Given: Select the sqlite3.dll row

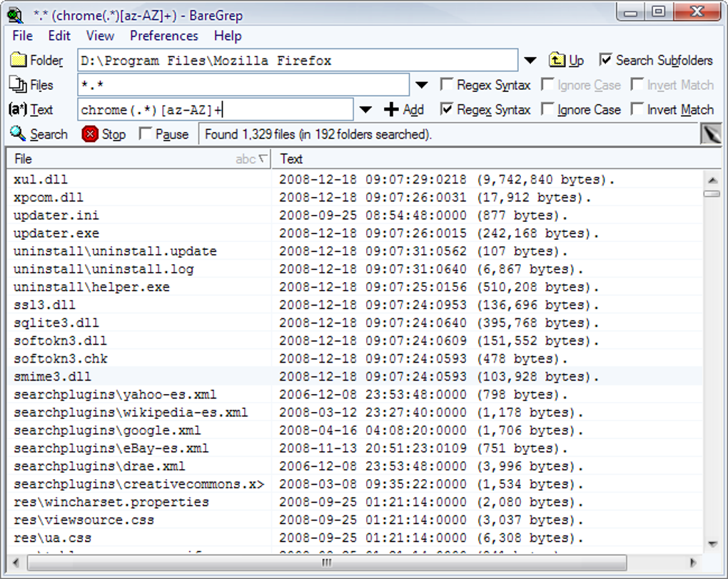Looking at the screenshot, I should click(x=355, y=323).
